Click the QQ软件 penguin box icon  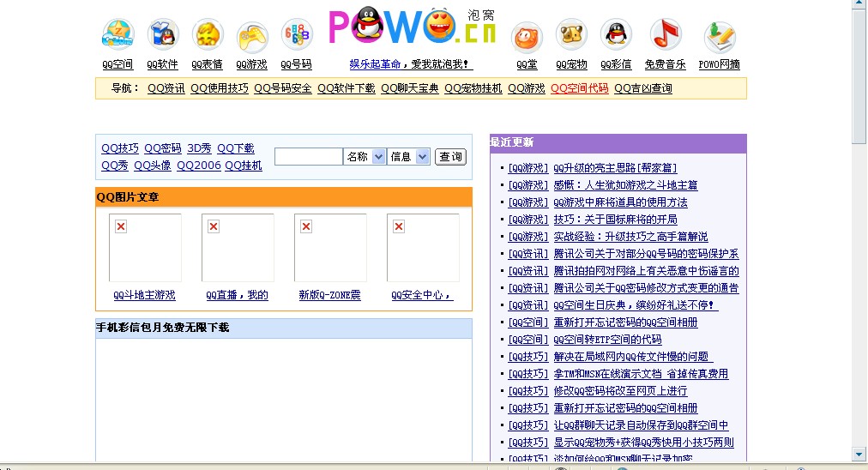[163, 35]
